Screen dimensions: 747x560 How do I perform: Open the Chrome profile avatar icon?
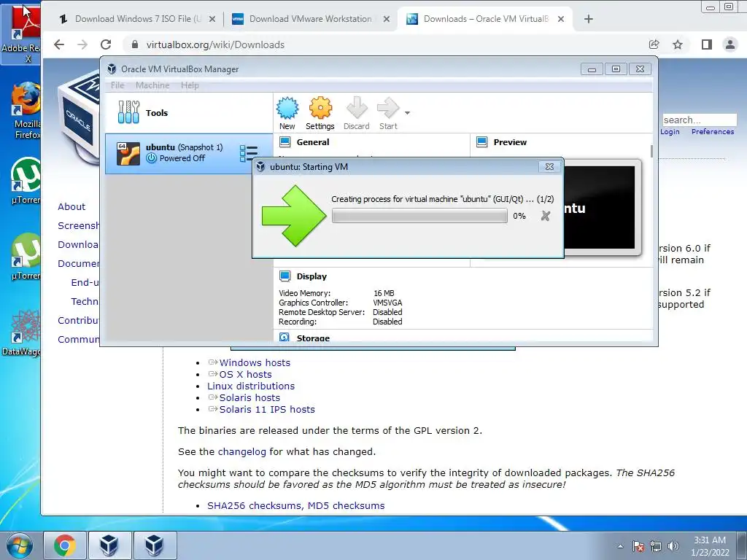click(x=729, y=44)
